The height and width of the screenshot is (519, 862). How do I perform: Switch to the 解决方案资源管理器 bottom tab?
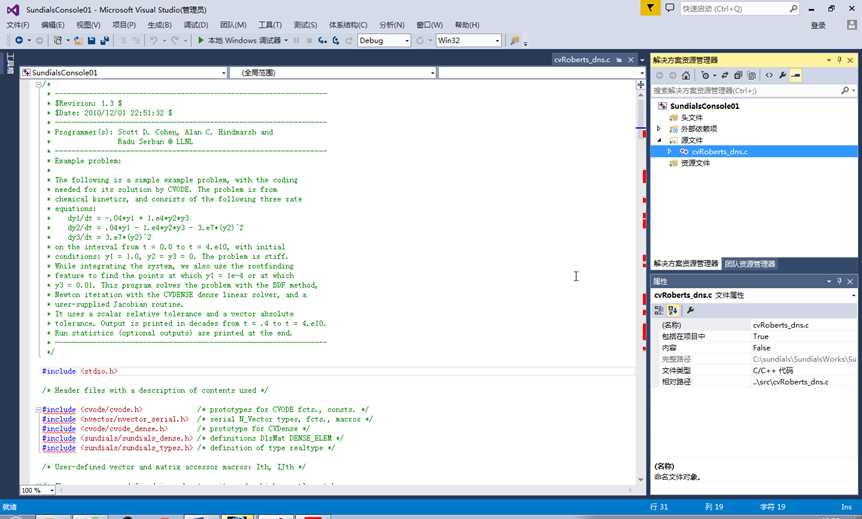click(686, 264)
